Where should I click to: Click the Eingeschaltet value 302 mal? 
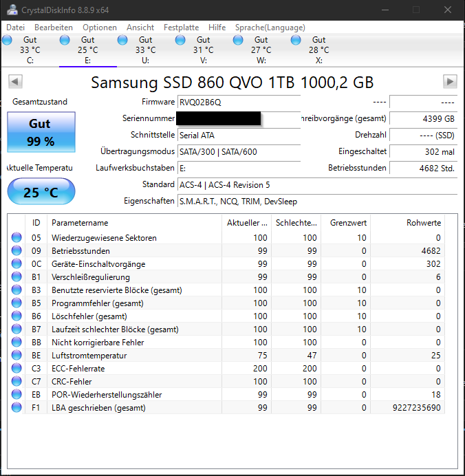(x=423, y=152)
